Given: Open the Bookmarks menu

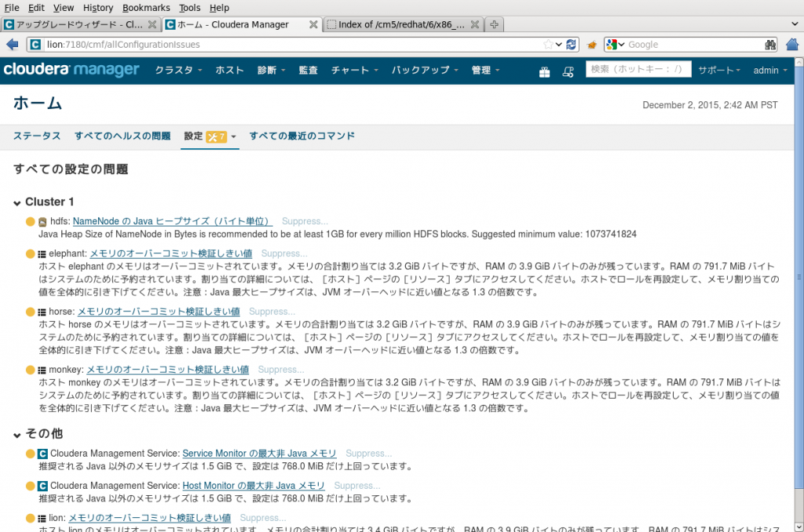Looking at the screenshot, I should pos(146,8).
